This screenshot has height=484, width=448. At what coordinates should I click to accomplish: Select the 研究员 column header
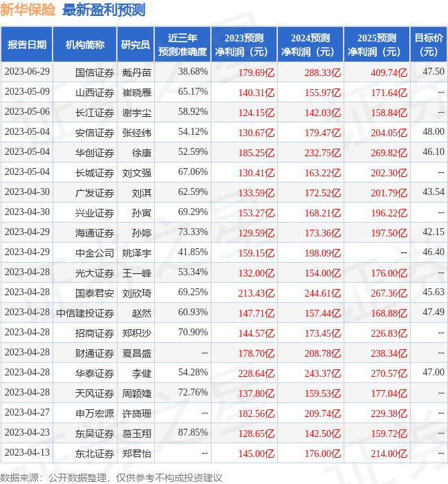click(136, 44)
